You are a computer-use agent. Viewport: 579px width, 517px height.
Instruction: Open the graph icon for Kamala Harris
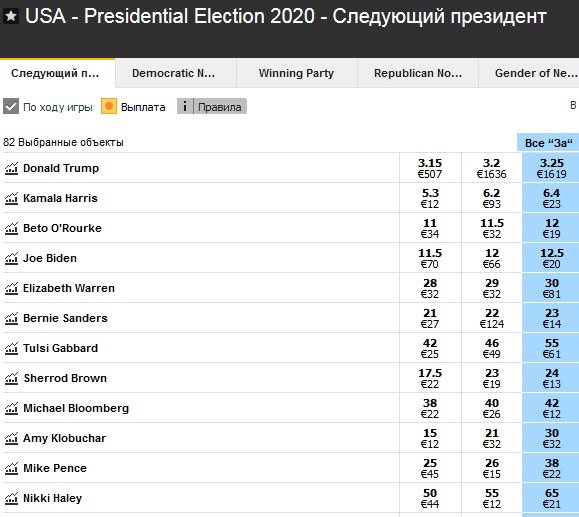(11, 198)
